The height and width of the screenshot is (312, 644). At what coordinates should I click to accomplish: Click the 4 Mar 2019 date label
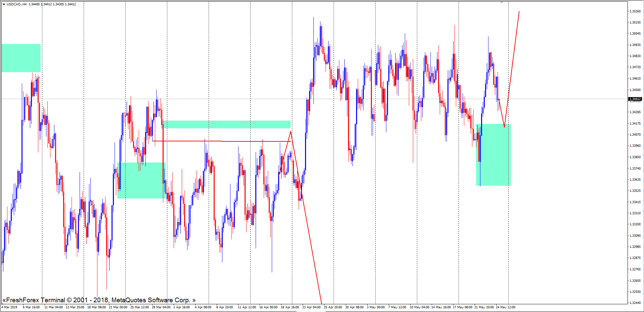coord(9,307)
